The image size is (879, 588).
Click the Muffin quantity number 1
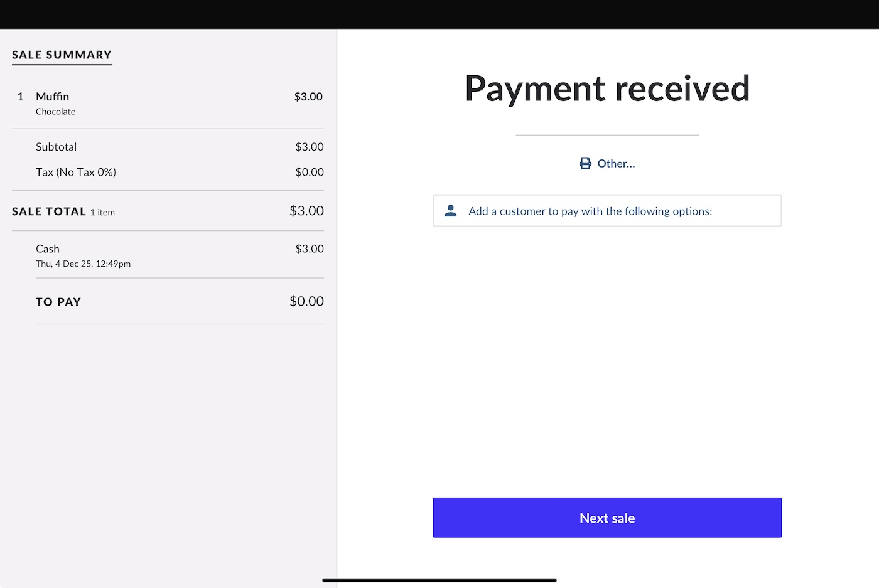point(21,97)
